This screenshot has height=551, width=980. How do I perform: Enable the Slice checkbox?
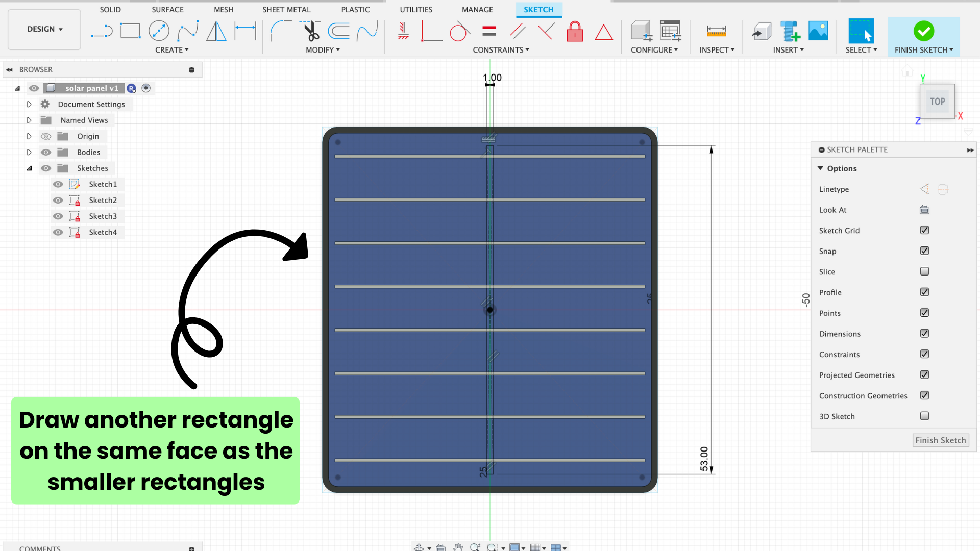(x=924, y=271)
